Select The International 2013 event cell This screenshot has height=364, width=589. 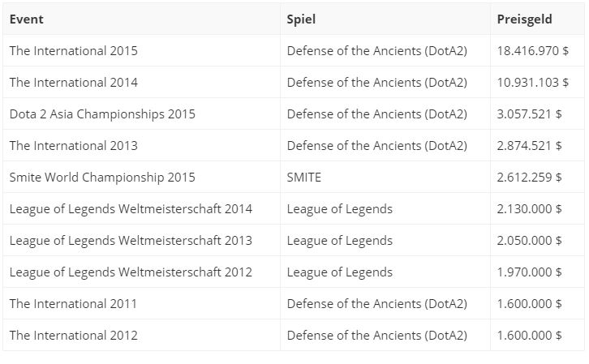click(x=74, y=145)
